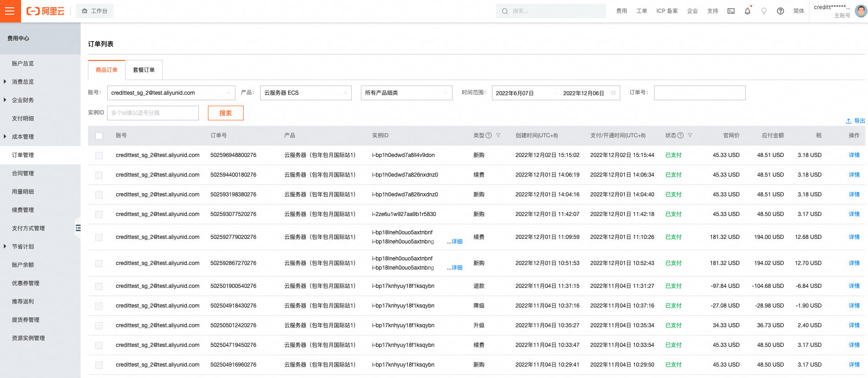Open the hamburger main menu
The height and width of the screenshot is (378, 868).
(x=10, y=11)
